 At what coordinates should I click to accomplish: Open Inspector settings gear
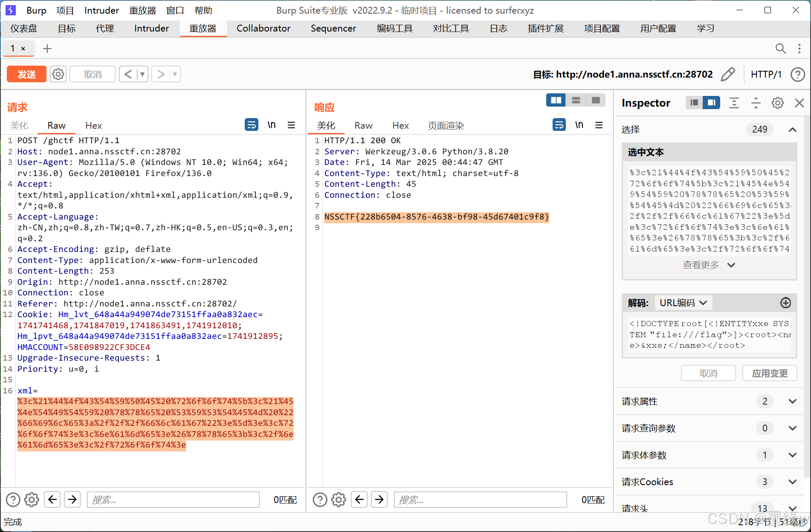(x=777, y=103)
